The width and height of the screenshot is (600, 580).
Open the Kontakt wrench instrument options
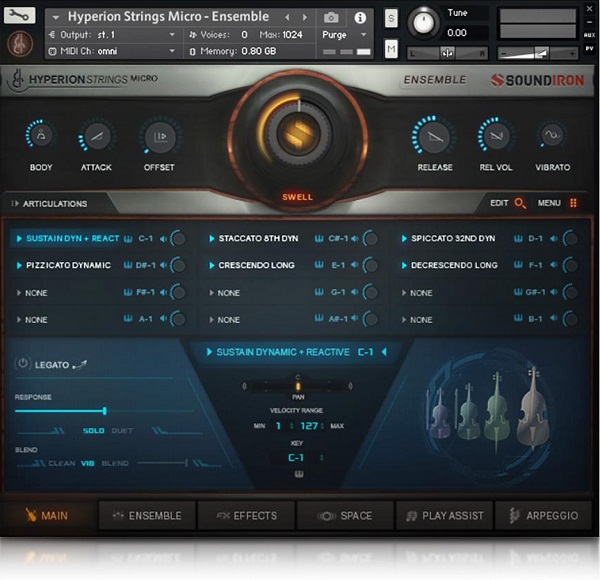click(20, 15)
